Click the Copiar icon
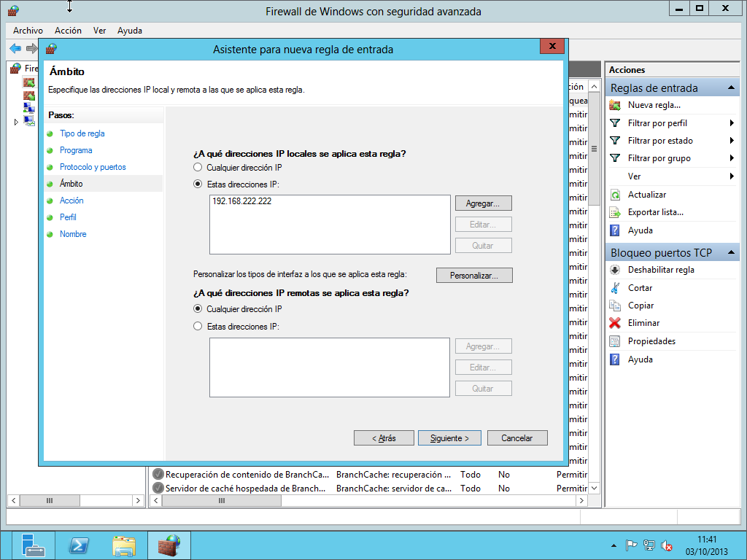This screenshot has height=560, width=747. [615, 306]
